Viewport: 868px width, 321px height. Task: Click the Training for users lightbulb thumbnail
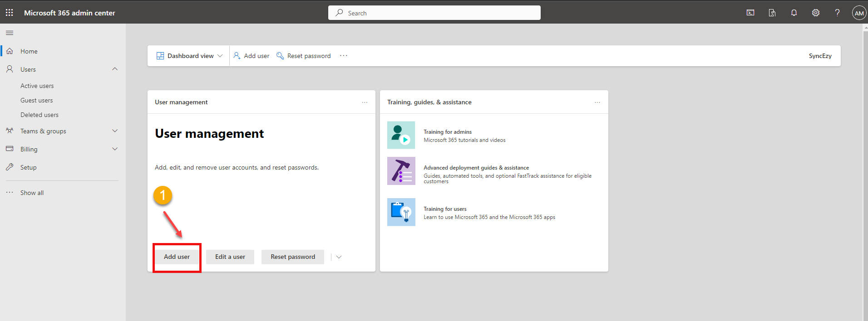pyautogui.click(x=401, y=212)
